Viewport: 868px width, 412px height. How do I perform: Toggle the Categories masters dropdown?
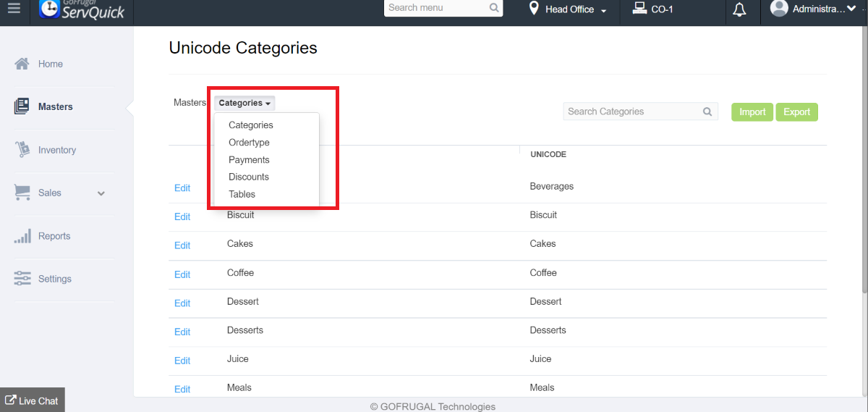point(244,104)
